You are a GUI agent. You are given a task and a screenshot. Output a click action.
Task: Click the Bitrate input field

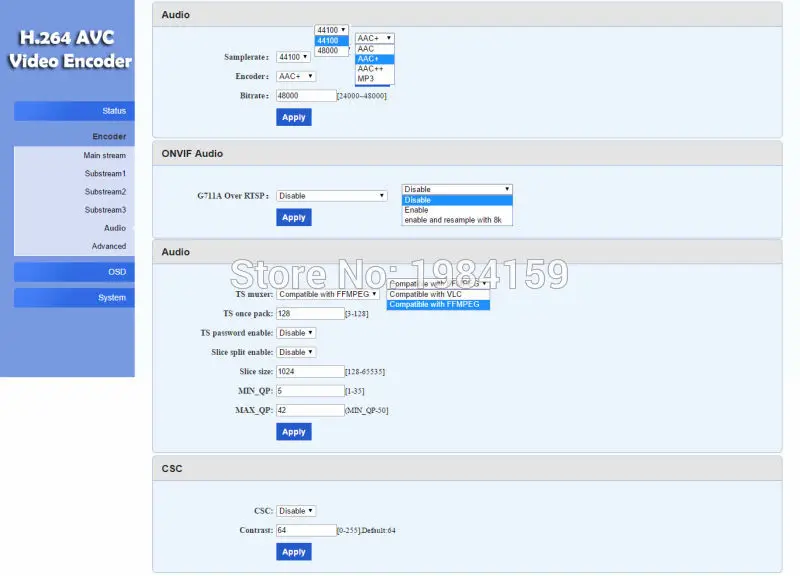(x=306, y=96)
